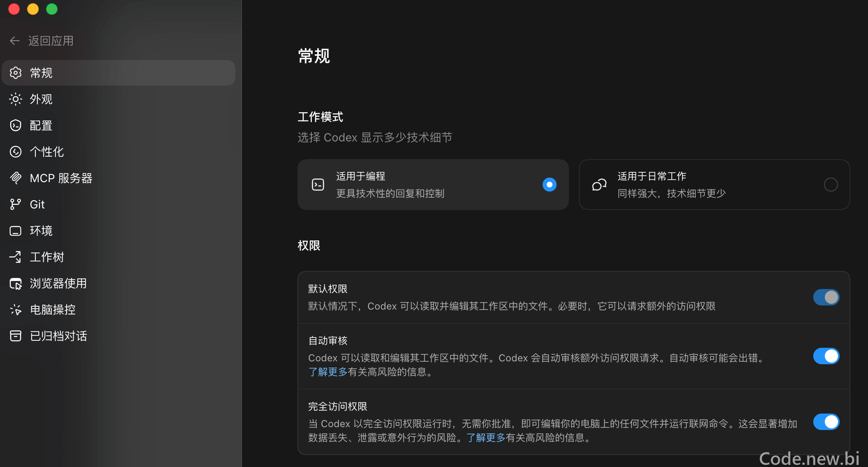
Task: Switch to Git settings
Action: point(118,204)
